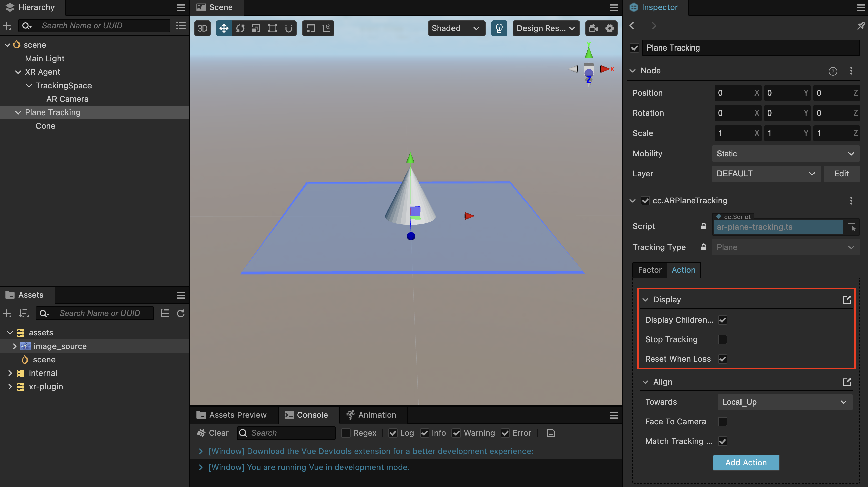Toggle the Reset When Loss checkbox
Viewport: 868px width, 487px height.
pyautogui.click(x=723, y=359)
